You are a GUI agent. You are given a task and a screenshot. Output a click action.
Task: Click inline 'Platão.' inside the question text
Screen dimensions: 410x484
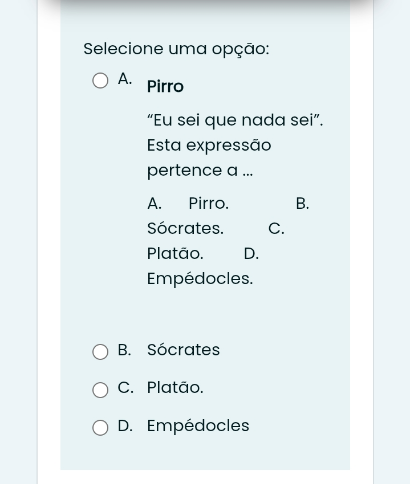tap(175, 253)
